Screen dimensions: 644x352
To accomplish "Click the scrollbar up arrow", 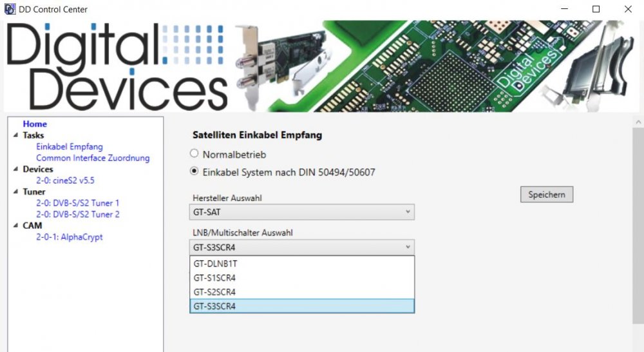I will tap(638, 122).
